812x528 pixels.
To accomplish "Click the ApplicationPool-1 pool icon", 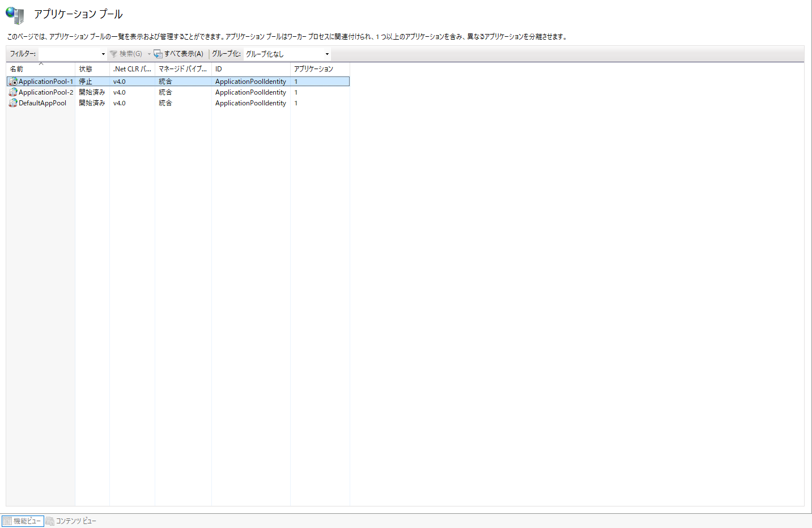I will point(13,82).
